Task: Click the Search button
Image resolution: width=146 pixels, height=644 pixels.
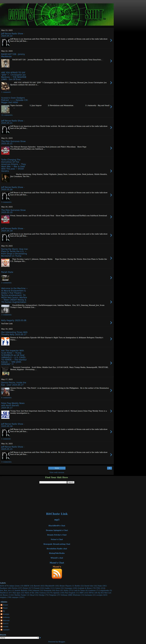Action: click(71, 482)
